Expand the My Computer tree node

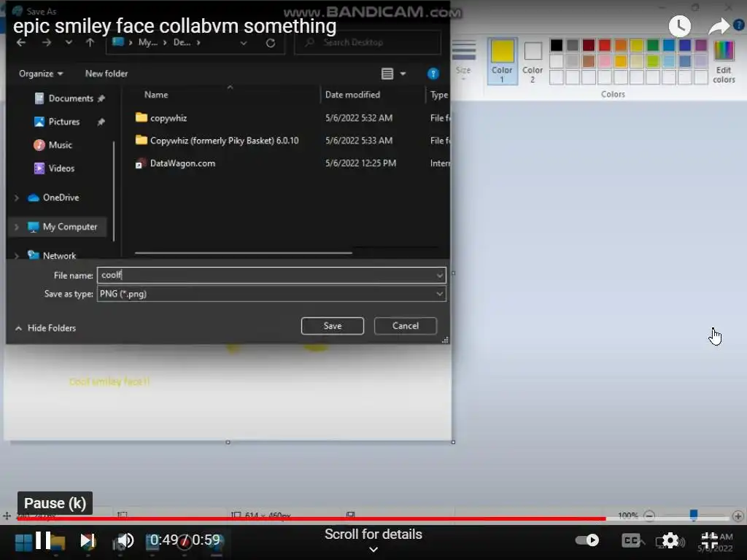tap(17, 227)
